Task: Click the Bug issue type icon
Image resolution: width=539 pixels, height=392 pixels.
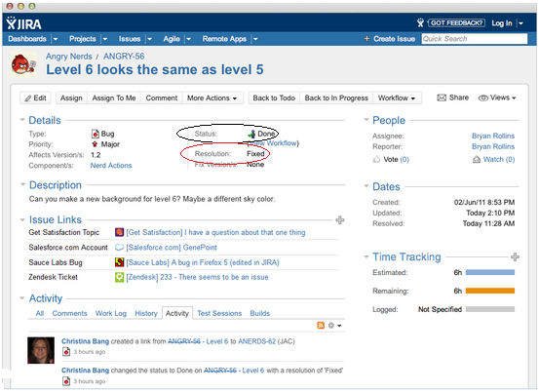Action: (x=96, y=134)
